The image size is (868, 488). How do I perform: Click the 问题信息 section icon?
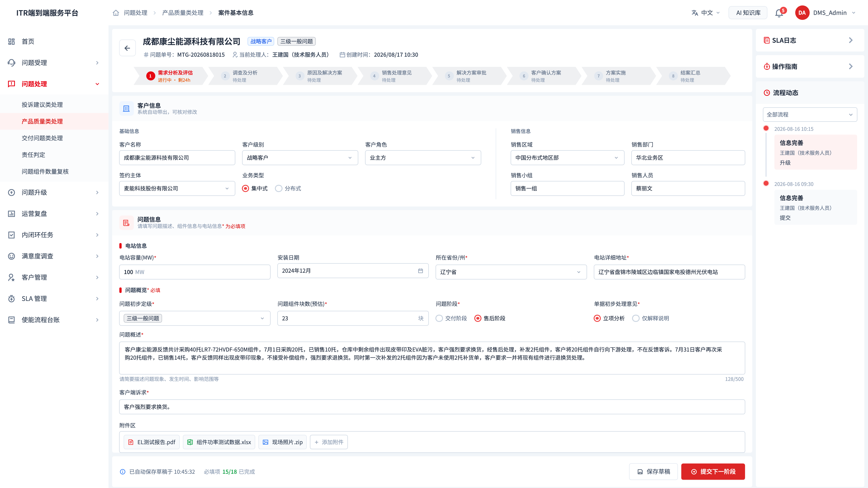pos(126,223)
